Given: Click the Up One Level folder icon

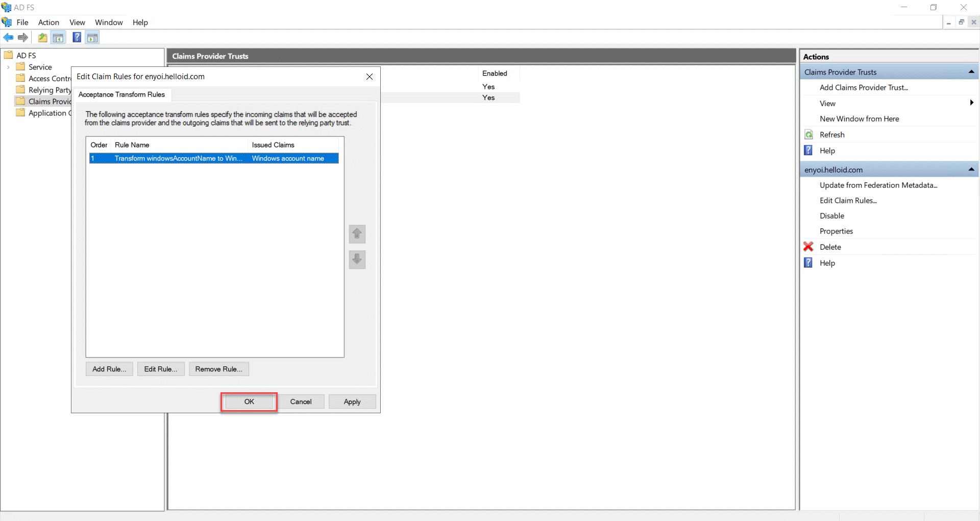Looking at the screenshot, I should click(x=43, y=37).
